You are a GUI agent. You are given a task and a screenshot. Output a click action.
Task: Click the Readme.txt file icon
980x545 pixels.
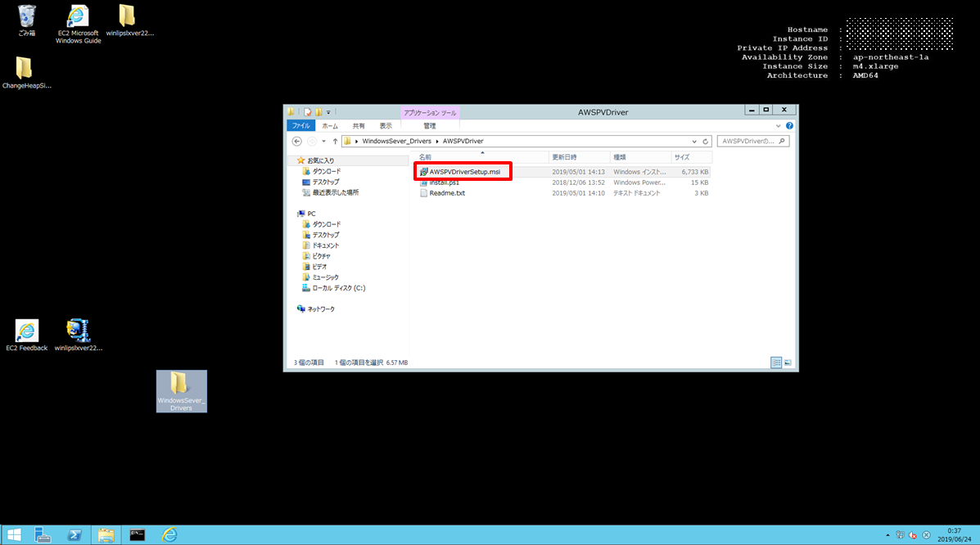click(423, 193)
